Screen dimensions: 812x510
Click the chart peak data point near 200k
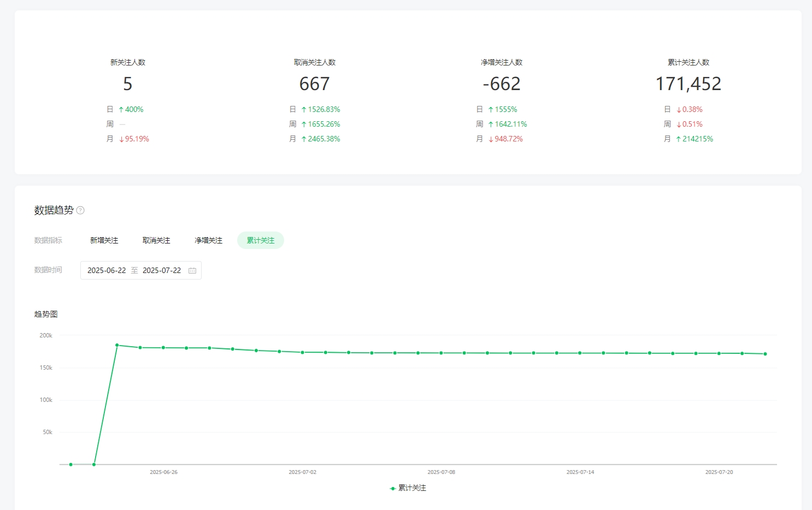[x=117, y=345]
